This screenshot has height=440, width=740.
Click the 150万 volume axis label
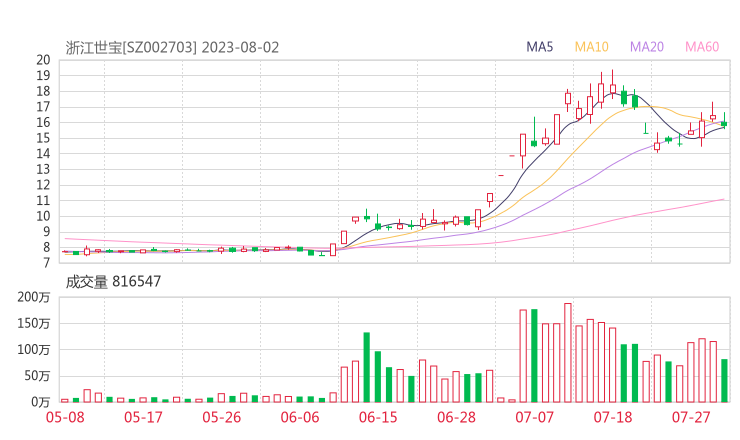34,324
